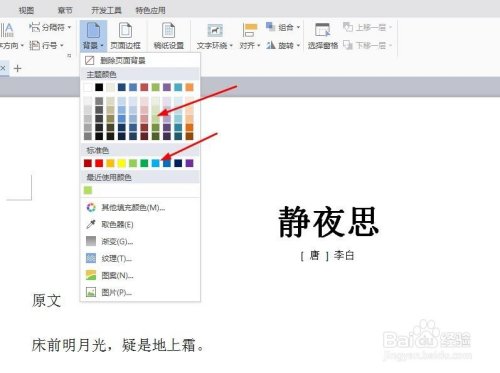
Task: Pick white in the theme colors top row
Action: (88, 87)
